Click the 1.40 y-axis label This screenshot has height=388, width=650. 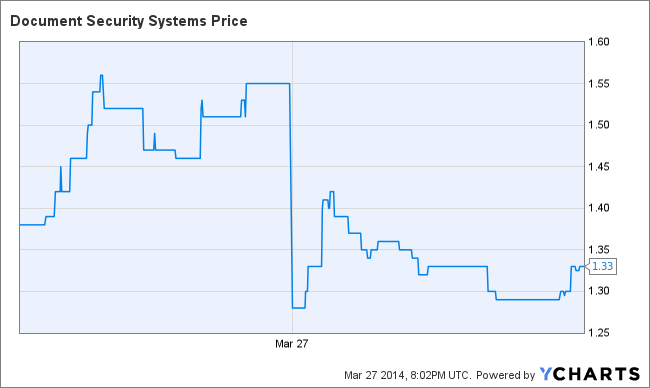[599, 208]
